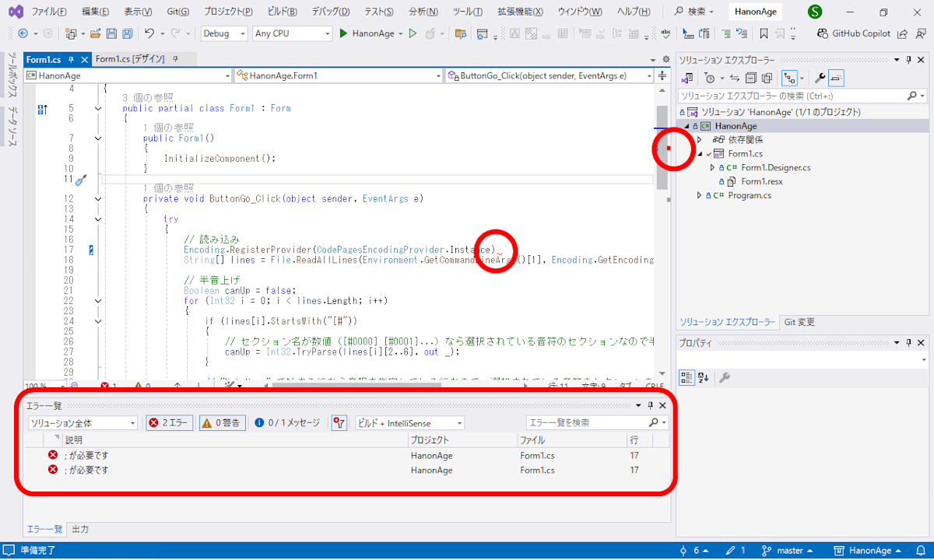
Task: Click categorized view icon in Properties panel
Action: [687, 377]
